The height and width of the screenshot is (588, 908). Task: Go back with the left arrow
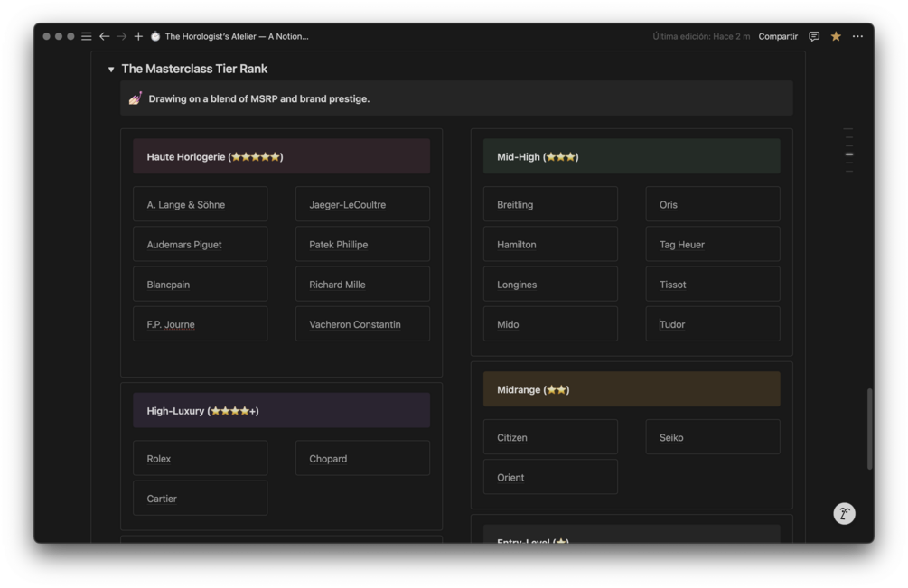pos(104,36)
